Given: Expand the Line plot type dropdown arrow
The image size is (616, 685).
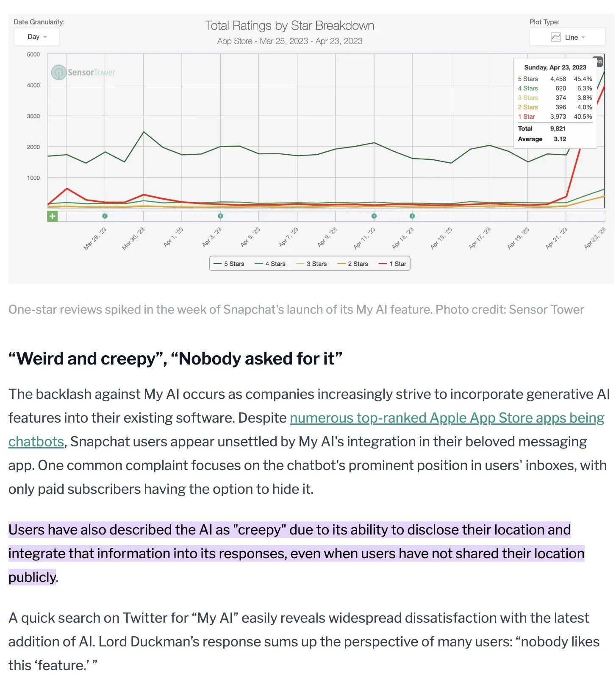Looking at the screenshot, I should coord(583,38).
